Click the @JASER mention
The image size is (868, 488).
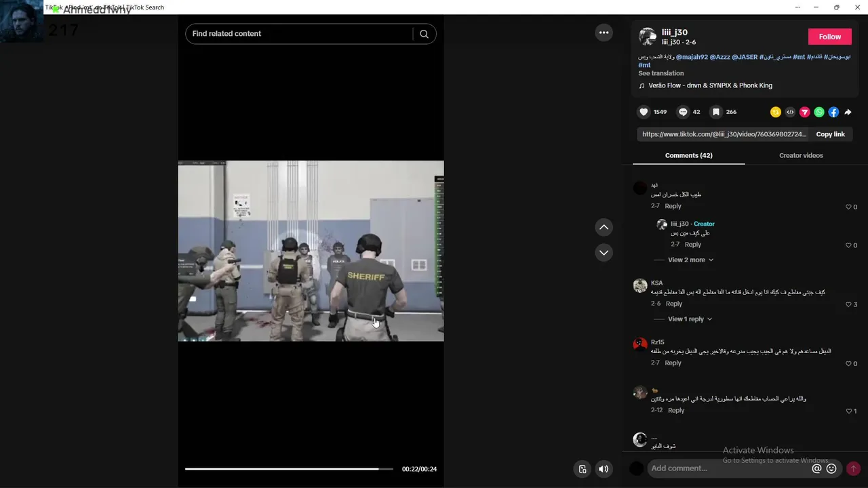745,57
